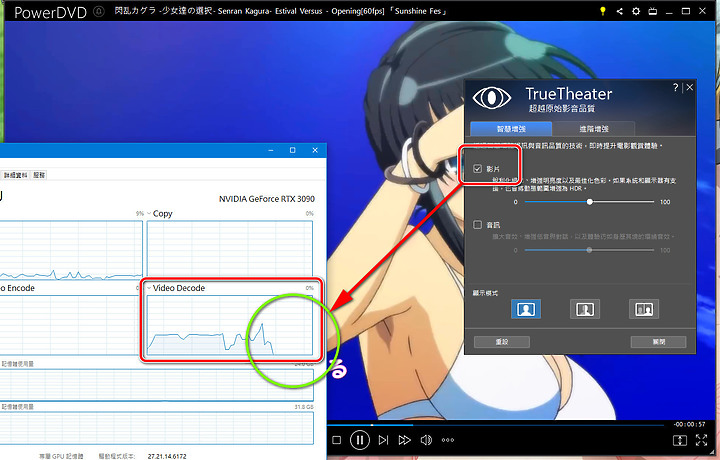Minimize the Task Manager window
720x460 pixels.
point(271,150)
